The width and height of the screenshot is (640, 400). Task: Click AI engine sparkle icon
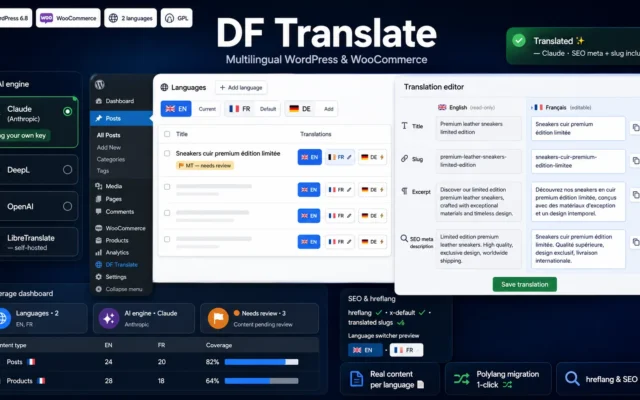click(109, 318)
